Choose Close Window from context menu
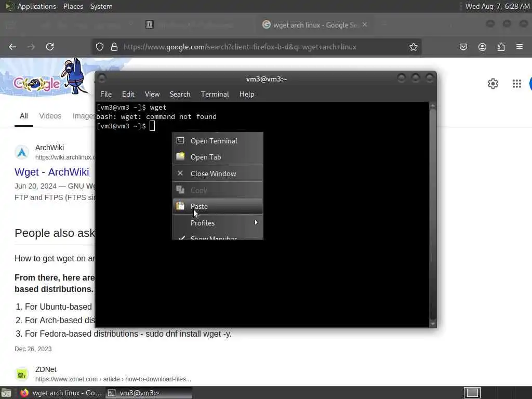 [x=218, y=174]
